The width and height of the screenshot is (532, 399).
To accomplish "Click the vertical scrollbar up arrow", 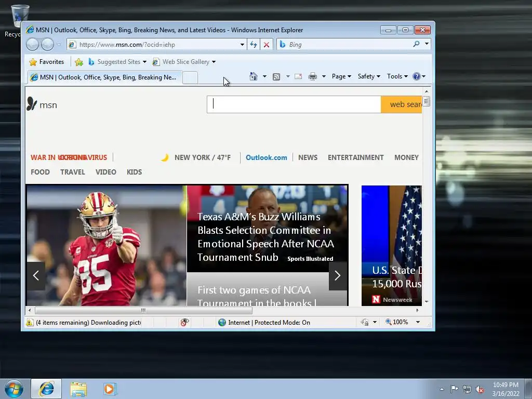I will pos(427,91).
